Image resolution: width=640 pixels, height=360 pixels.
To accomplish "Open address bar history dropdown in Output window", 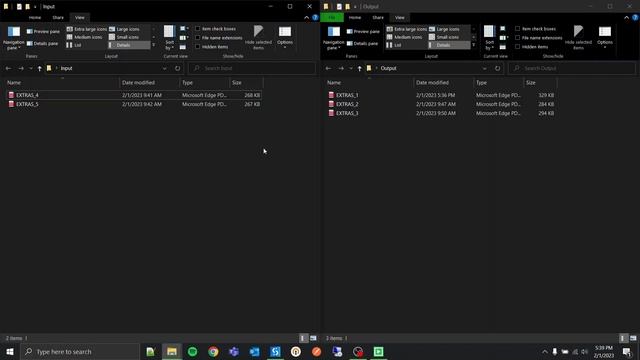I will coord(484,68).
